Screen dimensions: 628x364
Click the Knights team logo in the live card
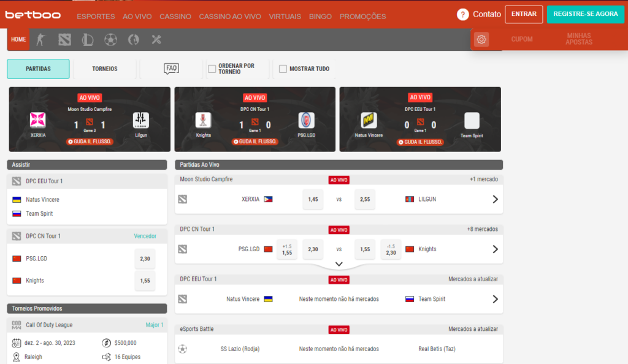(203, 120)
